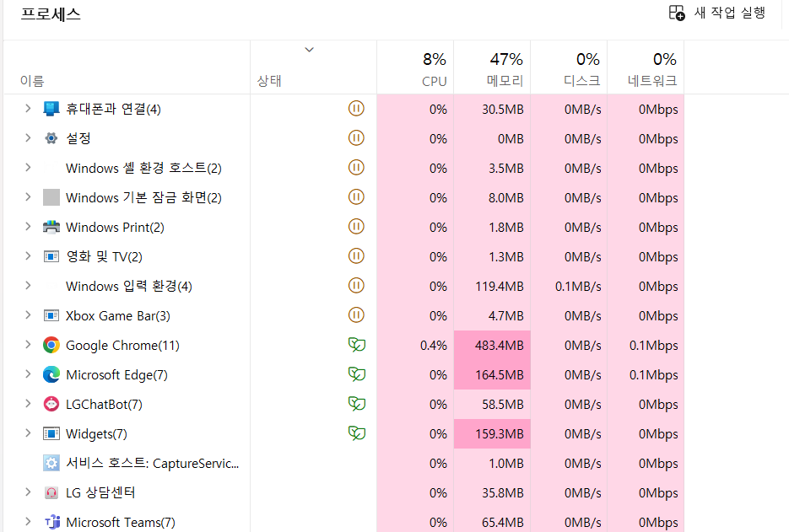Viewport: 789px width, 532px height.
Task: Click the 30.5MB memory value
Action: pyautogui.click(x=503, y=109)
